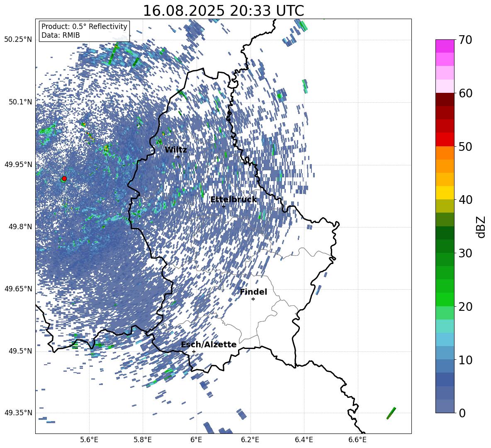Click the colorbar tick label 70
The image size is (491, 448).
click(x=465, y=40)
